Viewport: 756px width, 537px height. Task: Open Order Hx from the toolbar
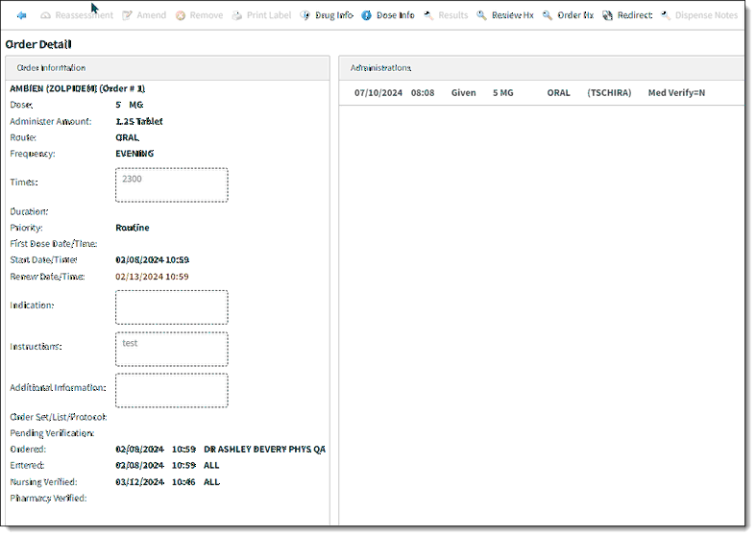pyautogui.click(x=568, y=15)
